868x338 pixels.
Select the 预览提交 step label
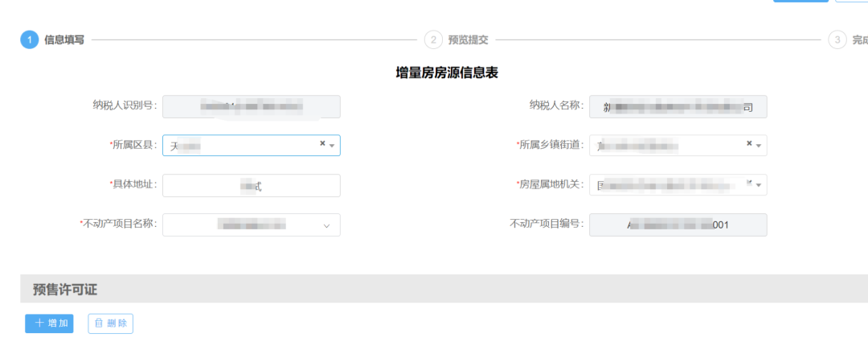pos(468,39)
